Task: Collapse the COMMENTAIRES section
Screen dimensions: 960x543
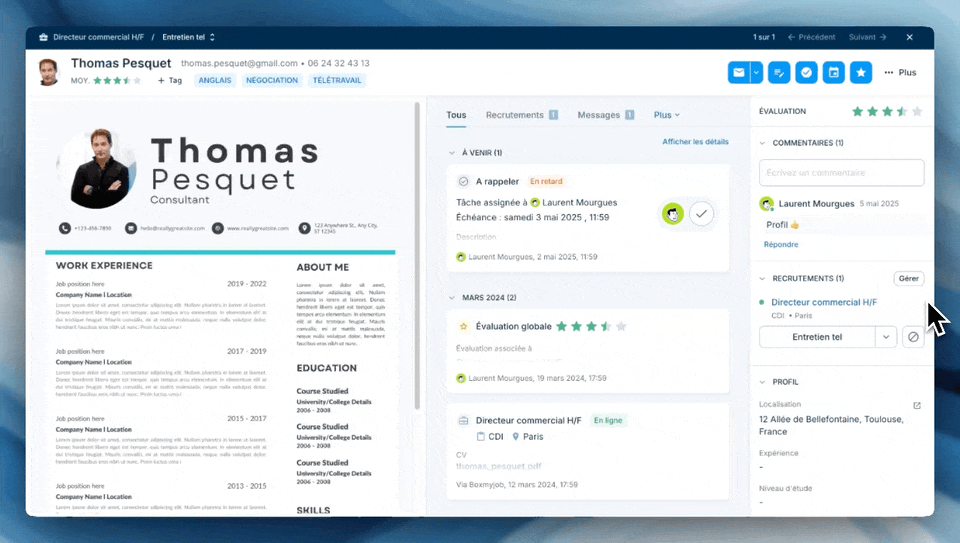Action: coord(762,143)
